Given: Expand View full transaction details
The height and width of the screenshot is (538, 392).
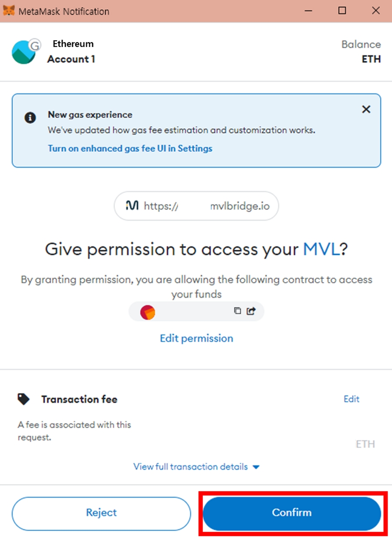Looking at the screenshot, I should point(196,466).
